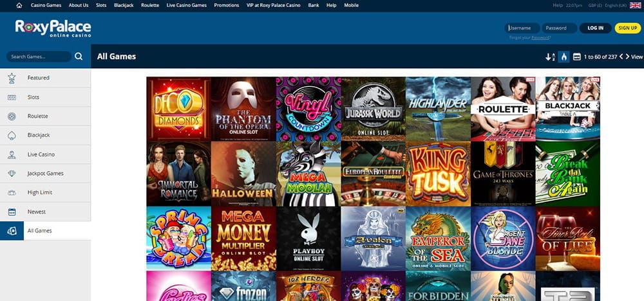Click the Roulette wheel icon in sidebar
The image size is (644, 301).
point(12,116)
